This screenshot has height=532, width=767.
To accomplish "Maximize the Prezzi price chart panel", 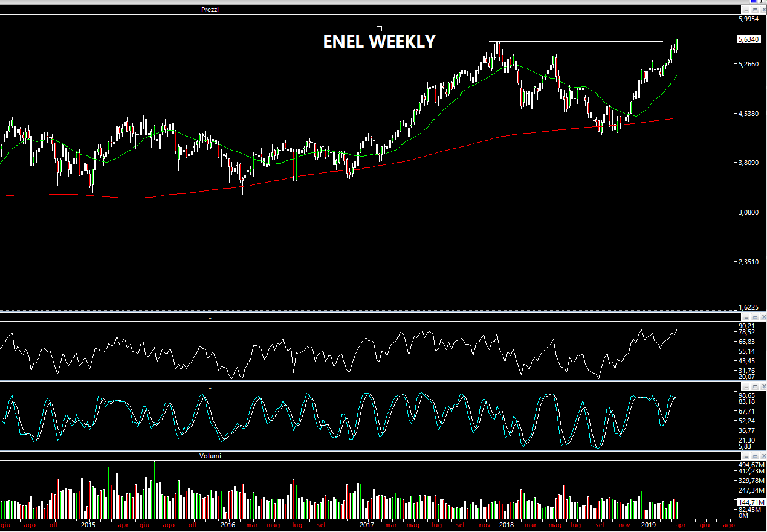I will point(754,10).
